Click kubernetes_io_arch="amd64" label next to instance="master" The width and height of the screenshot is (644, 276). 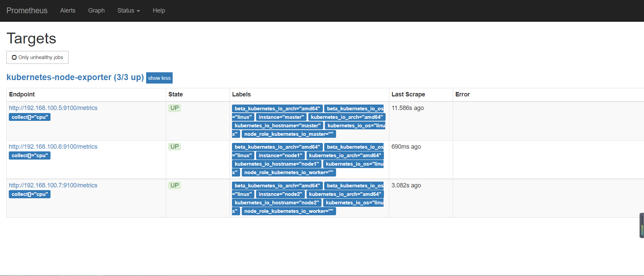pos(347,117)
